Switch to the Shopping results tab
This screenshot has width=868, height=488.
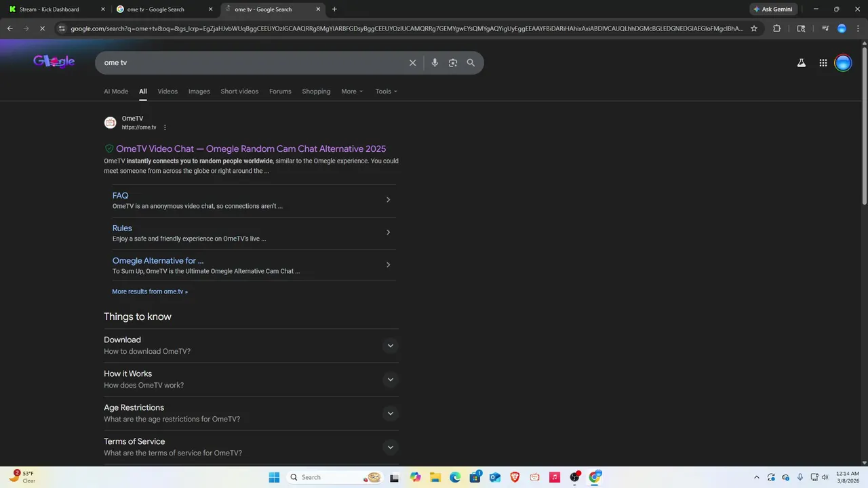tap(316, 91)
